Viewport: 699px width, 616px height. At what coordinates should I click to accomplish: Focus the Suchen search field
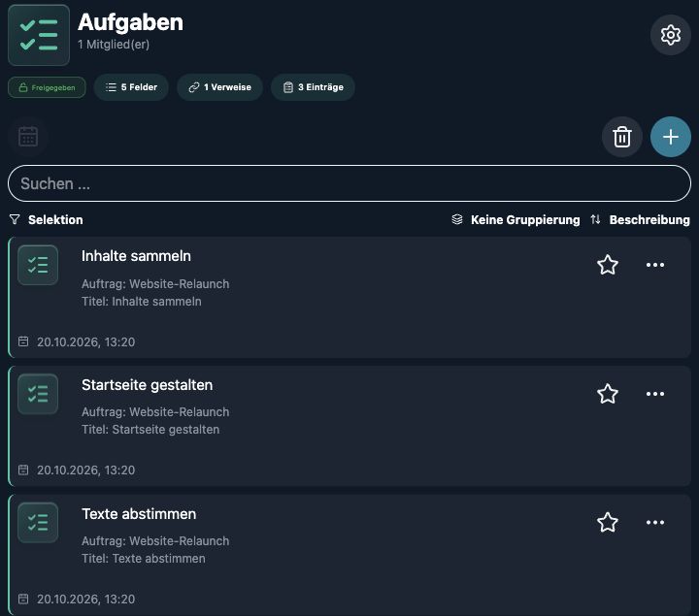[349, 183]
